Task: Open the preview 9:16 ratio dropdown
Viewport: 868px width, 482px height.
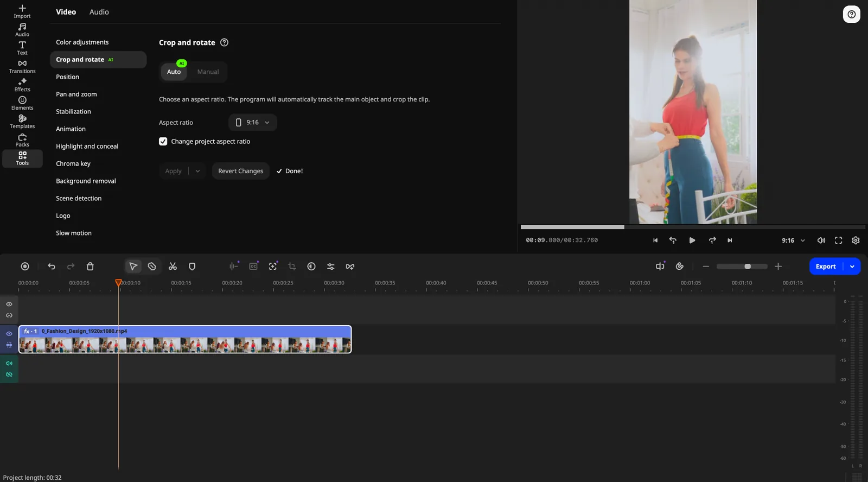Action: pyautogui.click(x=793, y=240)
